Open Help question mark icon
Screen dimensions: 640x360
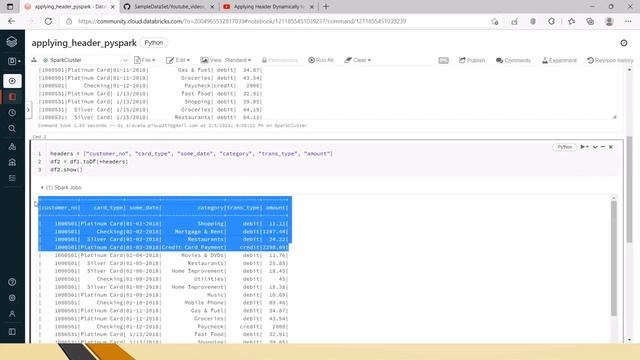[x=12, y=282]
